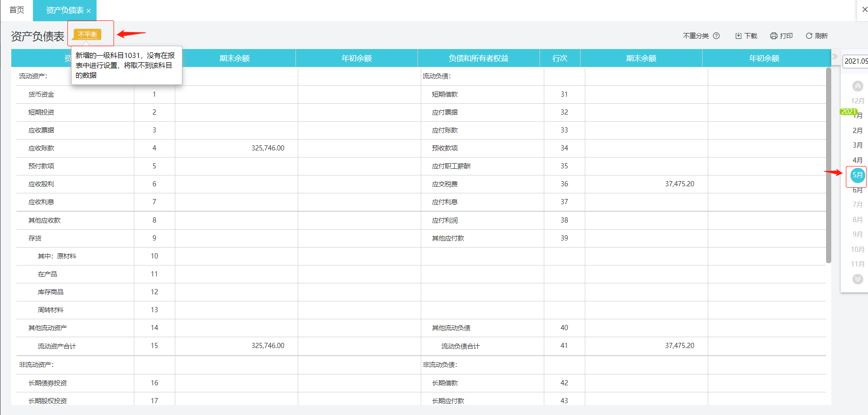Select 2月 in the period list
Screen dimensions: 868x415
click(858, 131)
